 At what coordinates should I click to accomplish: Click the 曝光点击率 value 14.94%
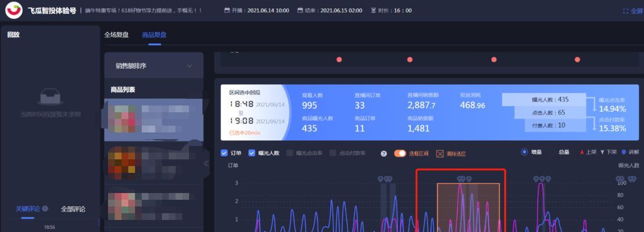[613, 109]
